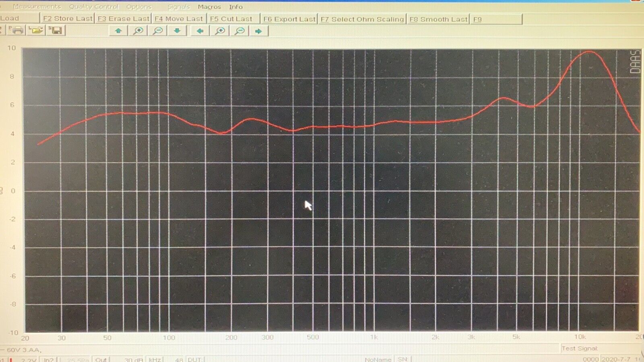Click the Out status bar field
This screenshot has height=362, width=644.
(101, 359)
